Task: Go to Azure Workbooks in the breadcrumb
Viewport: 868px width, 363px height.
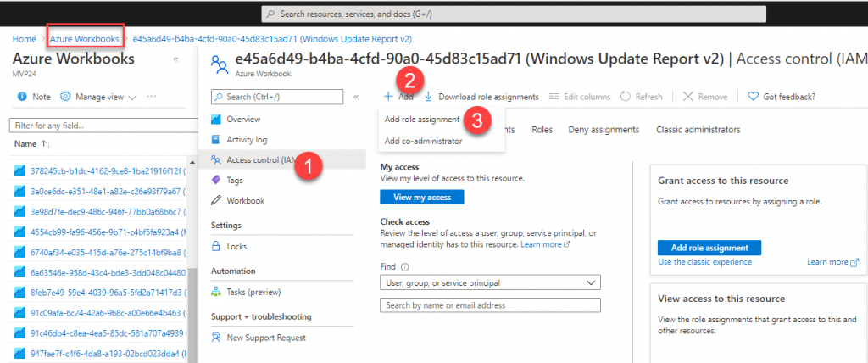Action: pos(84,39)
